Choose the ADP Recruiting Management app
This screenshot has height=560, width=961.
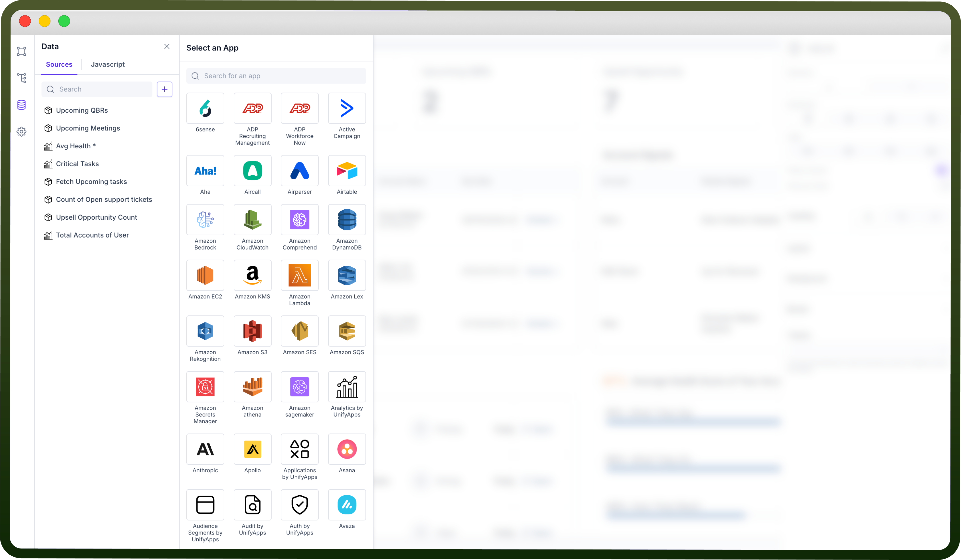point(252,108)
